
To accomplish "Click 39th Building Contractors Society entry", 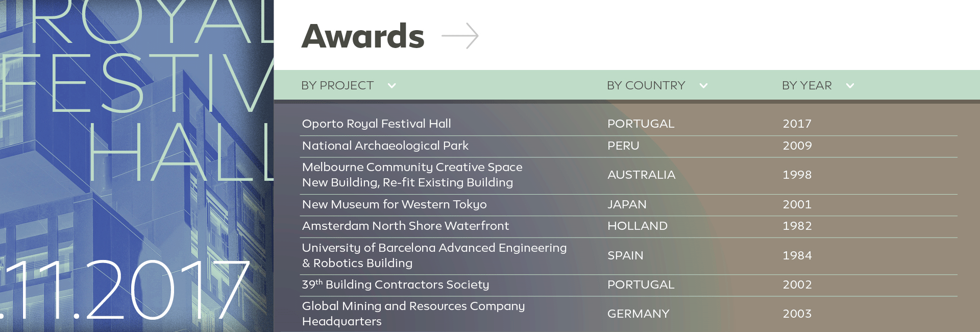I will [395, 284].
